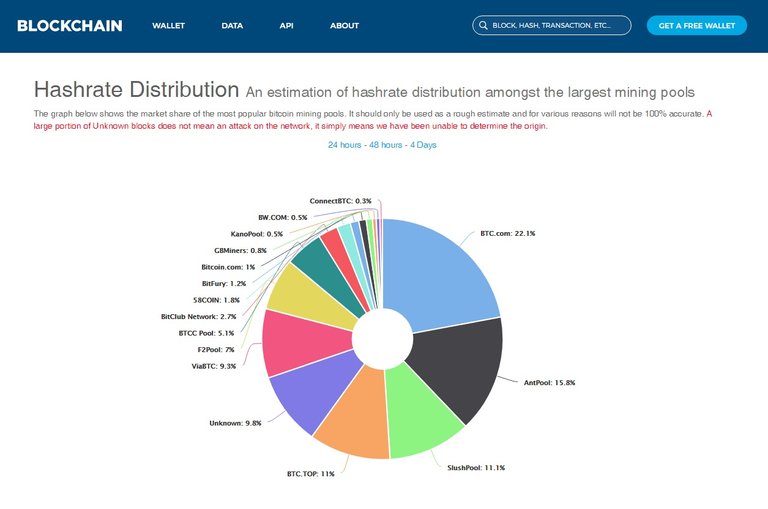The image size is (768, 509).
Task: Click the search magnifier icon
Action: [x=483, y=25]
